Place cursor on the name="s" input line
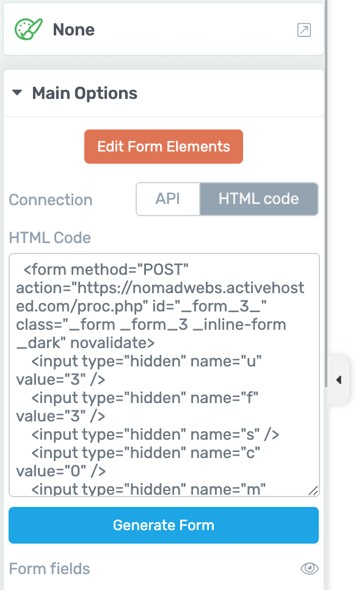 155,434
